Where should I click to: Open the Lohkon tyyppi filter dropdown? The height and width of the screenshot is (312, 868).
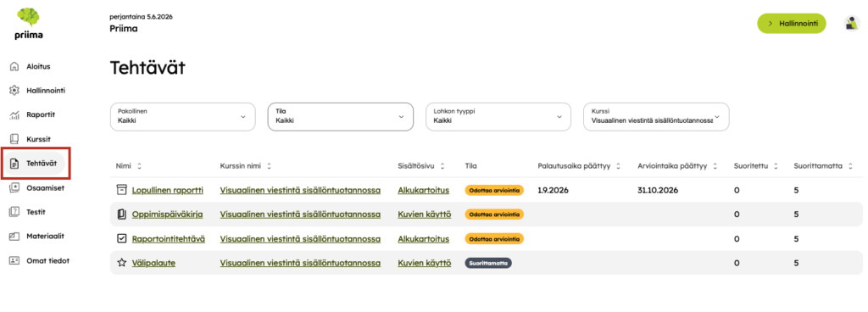[x=498, y=117]
